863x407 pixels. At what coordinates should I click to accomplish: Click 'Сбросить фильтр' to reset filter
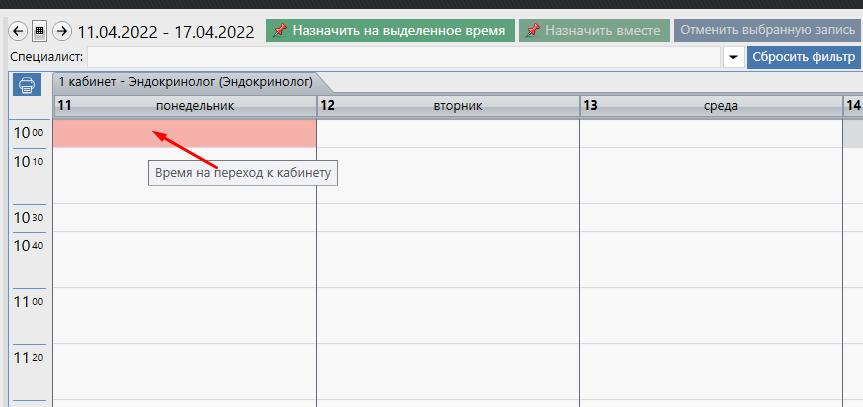coord(803,57)
